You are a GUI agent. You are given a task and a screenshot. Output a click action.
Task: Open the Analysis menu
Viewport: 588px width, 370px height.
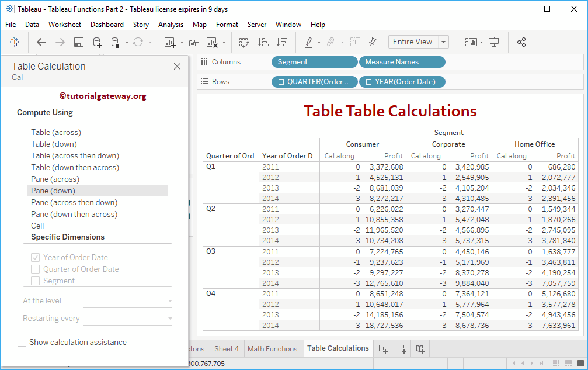(171, 25)
